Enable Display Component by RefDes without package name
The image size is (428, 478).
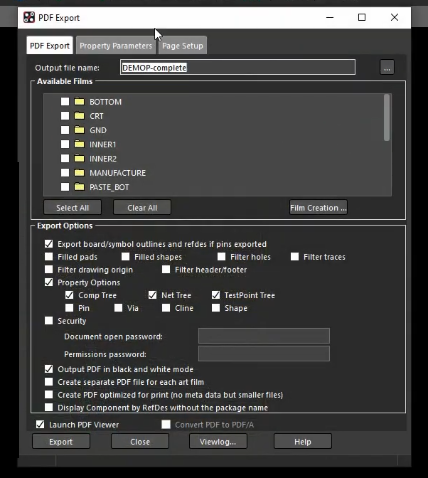coord(49,407)
